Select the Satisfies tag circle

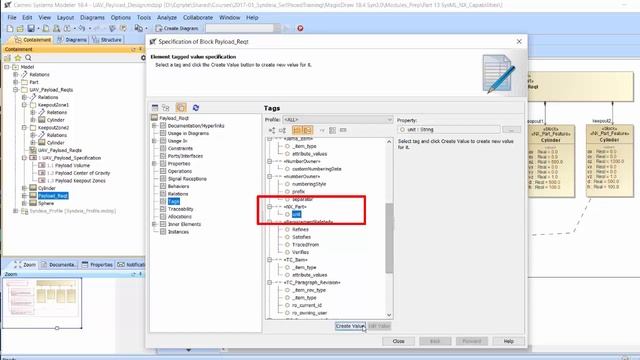(x=287, y=237)
